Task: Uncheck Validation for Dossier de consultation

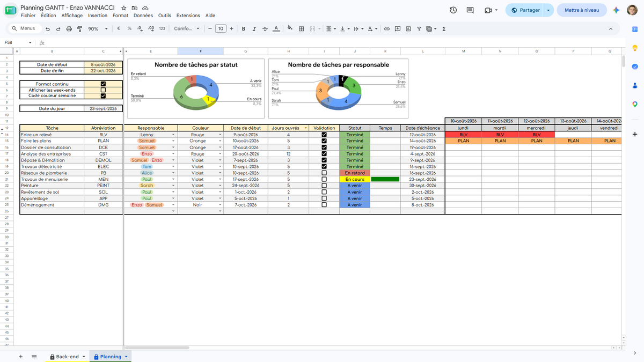Action: point(324,147)
